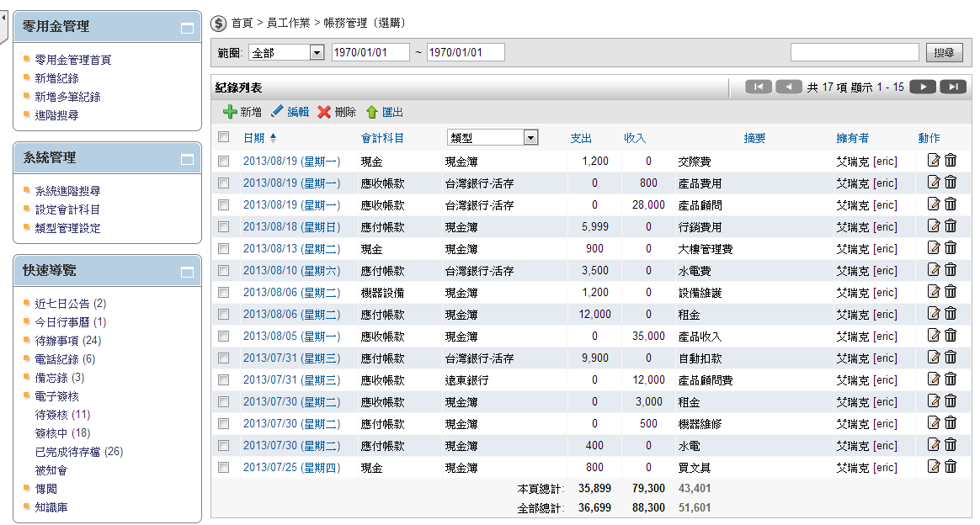This screenshot has height=525, width=980.
Task: Edit the 產品收入 record
Action: coord(934,335)
